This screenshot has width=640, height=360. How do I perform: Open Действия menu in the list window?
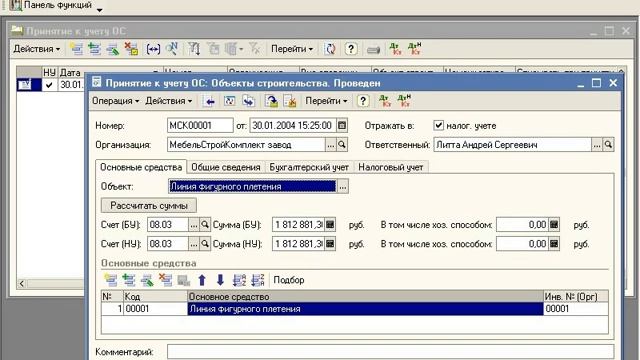point(37,49)
